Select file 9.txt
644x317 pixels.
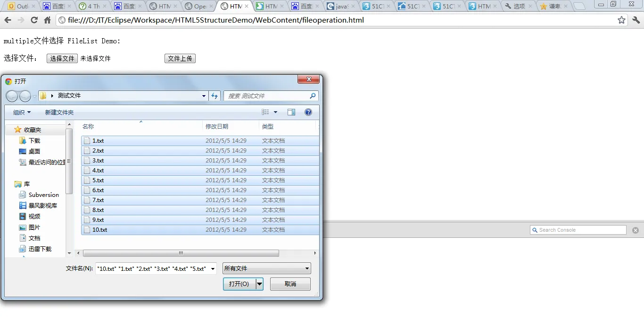click(x=200, y=220)
